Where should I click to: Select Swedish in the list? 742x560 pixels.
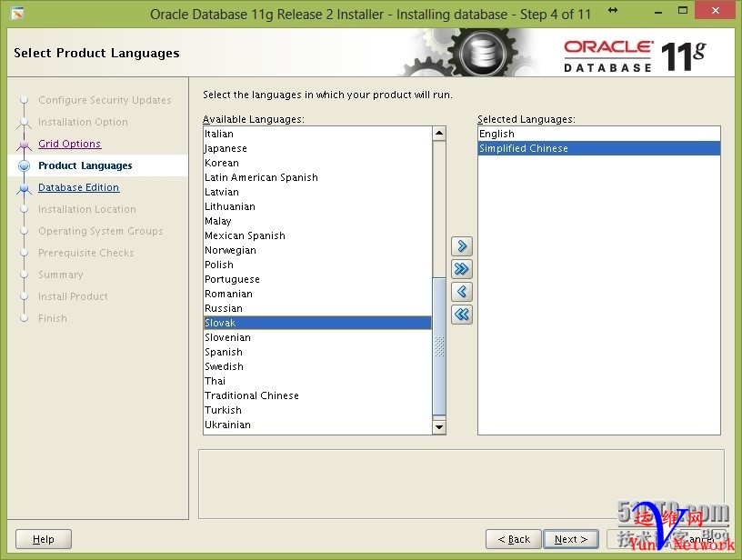point(317,366)
